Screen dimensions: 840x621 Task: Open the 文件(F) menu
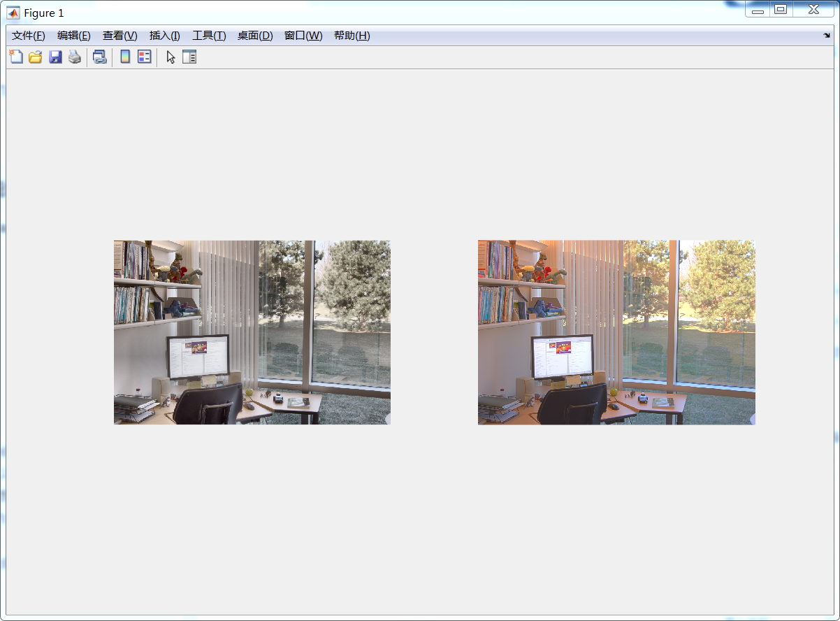pyautogui.click(x=29, y=36)
